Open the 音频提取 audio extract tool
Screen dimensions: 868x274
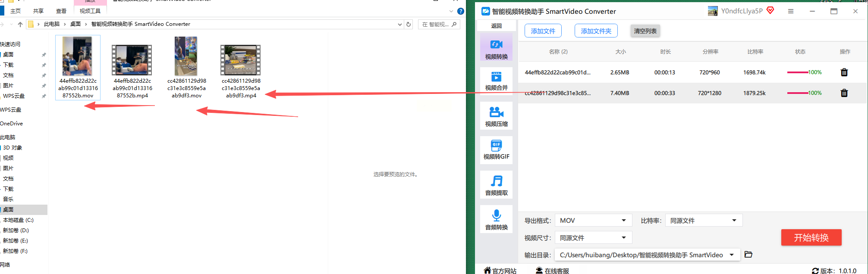tap(496, 185)
